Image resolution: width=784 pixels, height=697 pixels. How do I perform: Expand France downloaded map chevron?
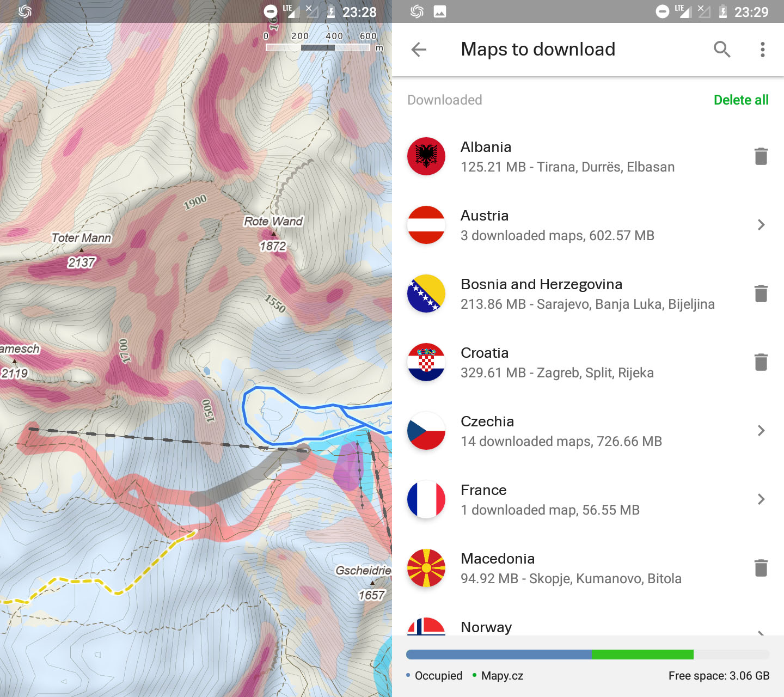coord(761,499)
